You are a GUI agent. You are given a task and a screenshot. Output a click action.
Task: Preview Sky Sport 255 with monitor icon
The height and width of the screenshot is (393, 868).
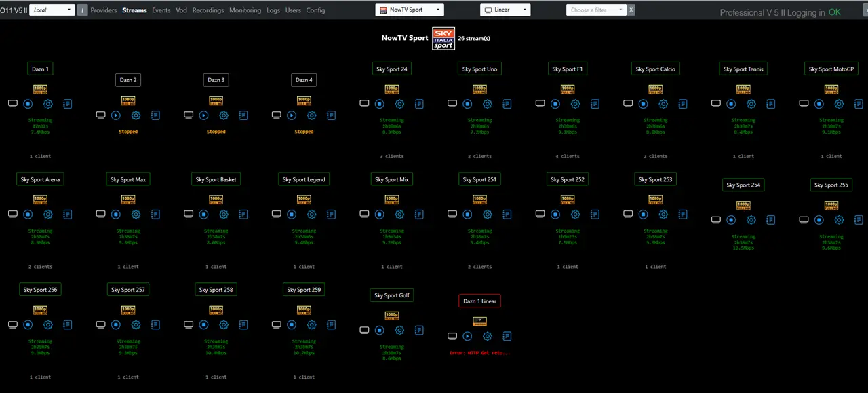[804, 220]
